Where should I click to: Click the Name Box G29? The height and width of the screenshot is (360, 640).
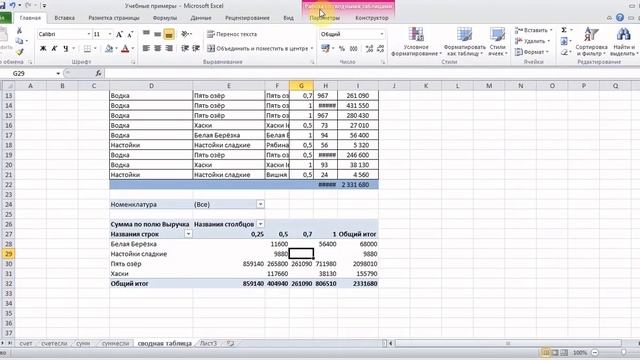pos(31,73)
